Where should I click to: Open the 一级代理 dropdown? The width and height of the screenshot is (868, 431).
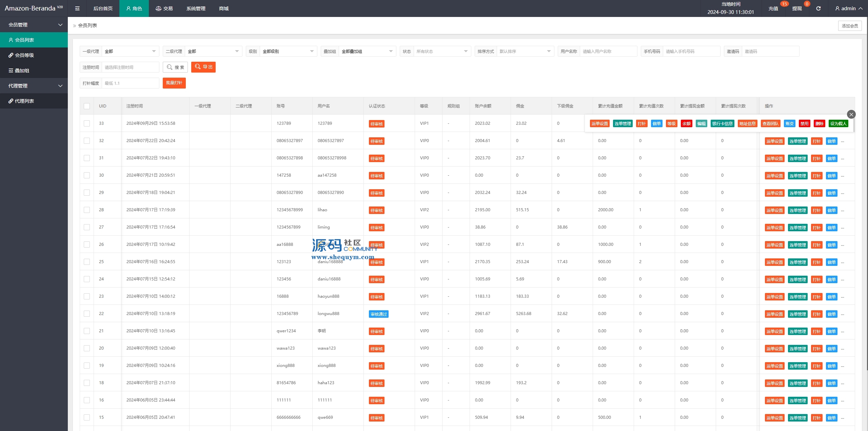point(130,52)
